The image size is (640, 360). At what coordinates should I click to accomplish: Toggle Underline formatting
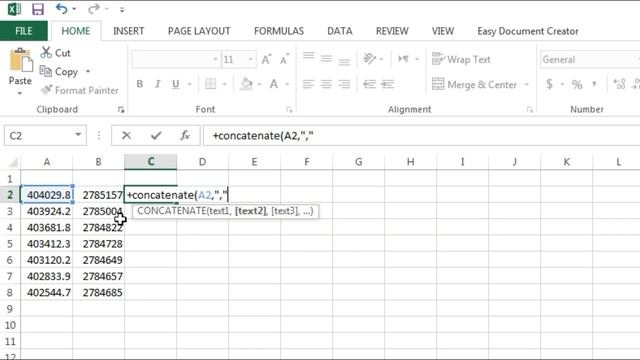pyautogui.click(x=176, y=84)
